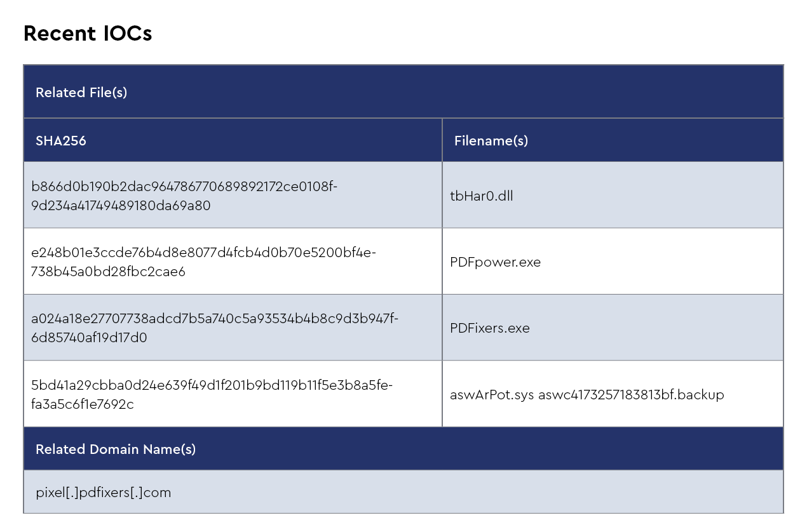Click hash line starting with 5bd41a29cbba
Screen dimensions: 807x532
tap(212, 385)
